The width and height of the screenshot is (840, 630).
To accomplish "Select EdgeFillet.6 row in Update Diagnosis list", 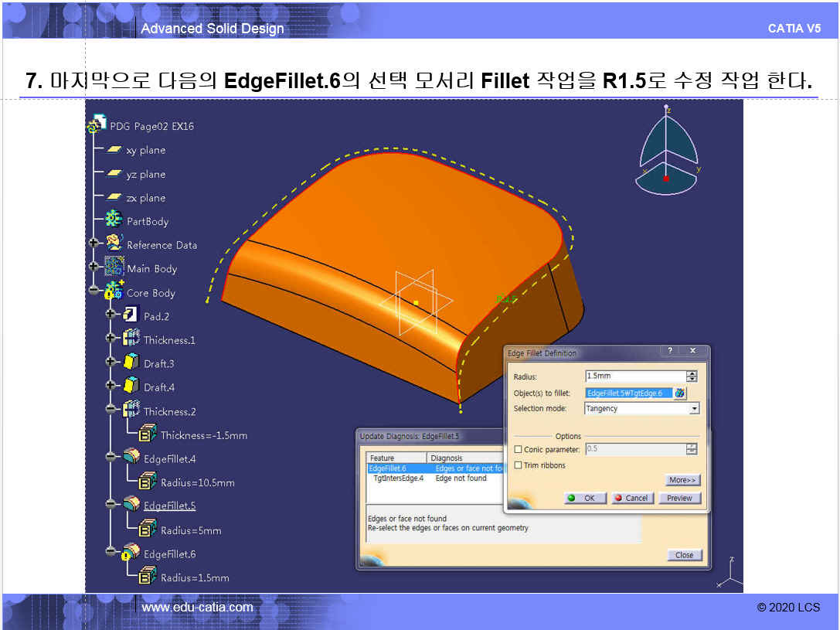I will [387, 468].
